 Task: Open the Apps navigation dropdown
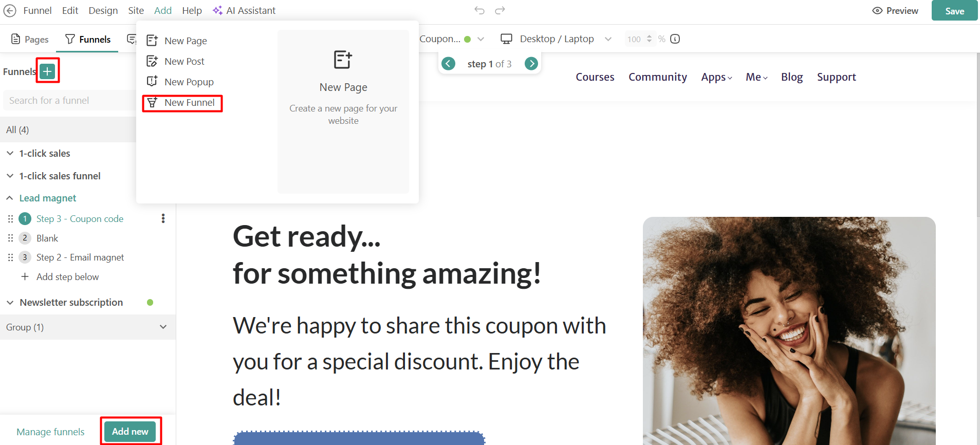coord(716,77)
